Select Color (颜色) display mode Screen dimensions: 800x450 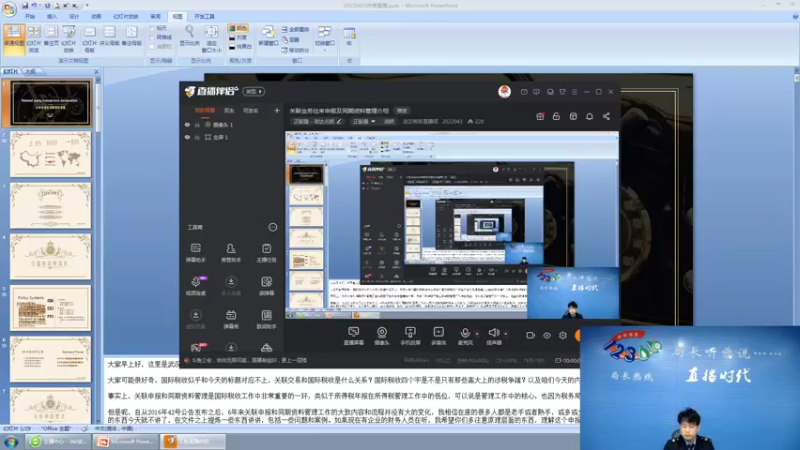click(238, 28)
